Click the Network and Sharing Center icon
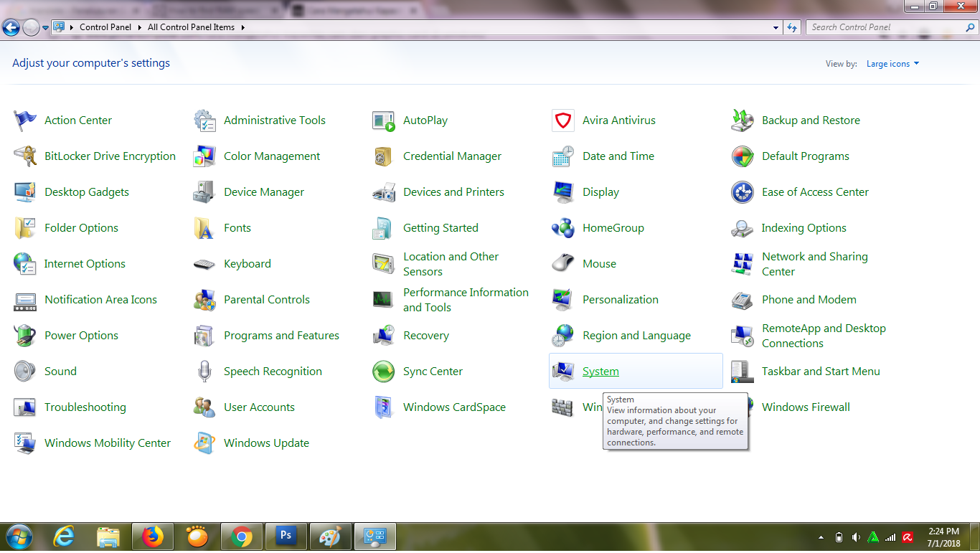The height and width of the screenshot is (553, 980). 743,264
